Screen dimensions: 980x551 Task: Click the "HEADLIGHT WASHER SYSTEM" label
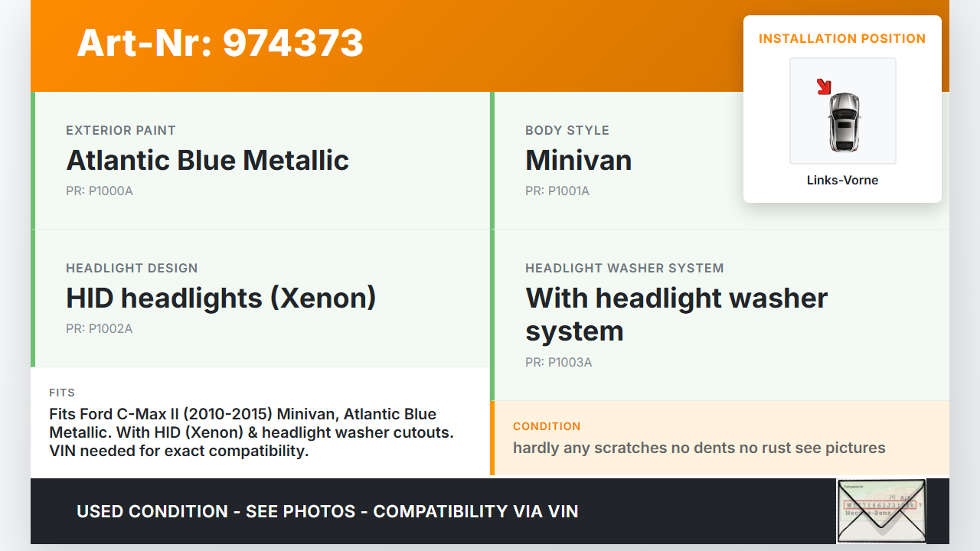(625, 268)
